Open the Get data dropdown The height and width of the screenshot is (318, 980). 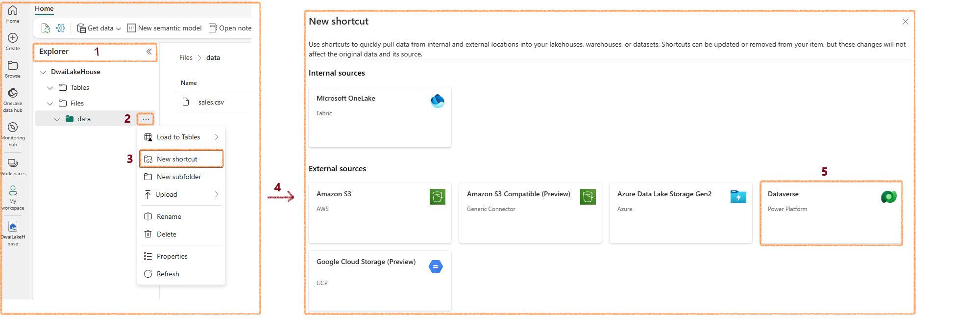click(99, 28)
